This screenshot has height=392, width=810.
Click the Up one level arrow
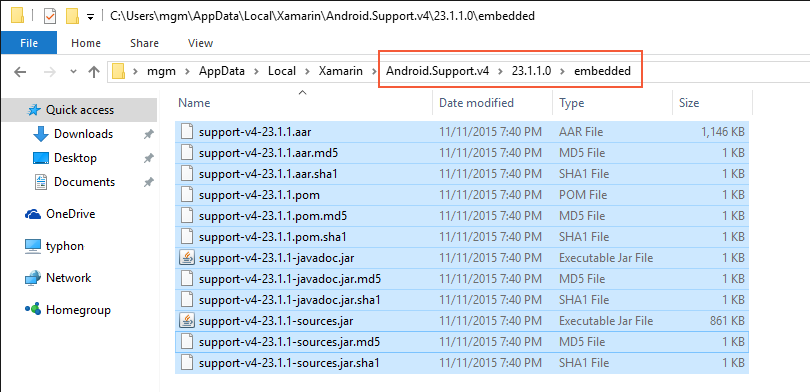point(94,71)
